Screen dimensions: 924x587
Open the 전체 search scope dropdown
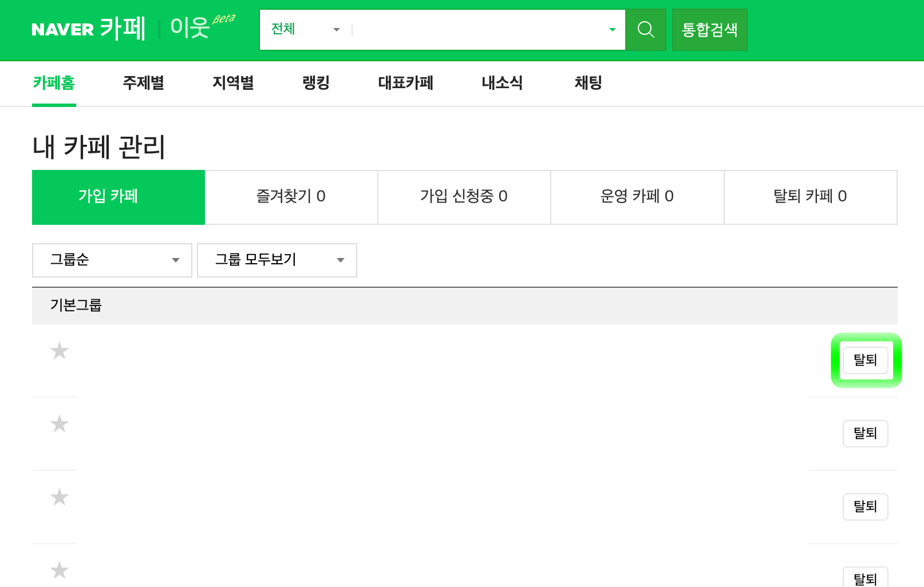(303, 30)
